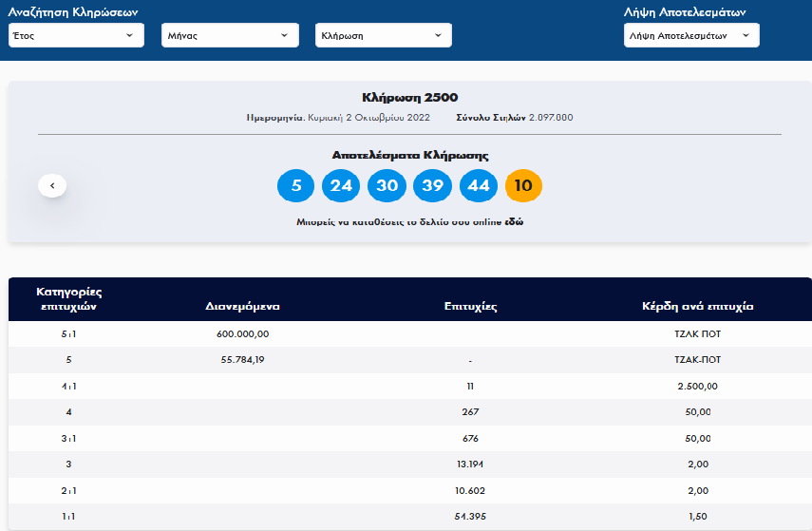The image size is (812, 531).
Task: Click the blue number 5 ball
Action: point(296,186)
